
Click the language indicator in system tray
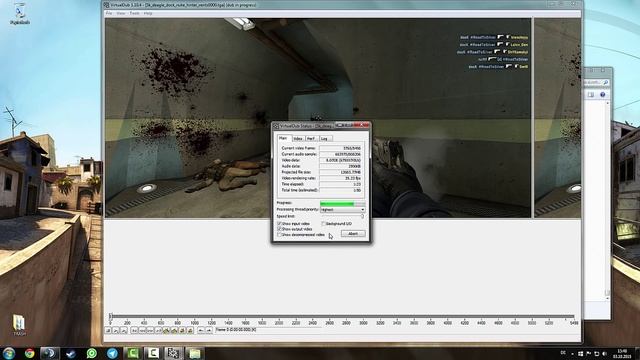(563, 353)
